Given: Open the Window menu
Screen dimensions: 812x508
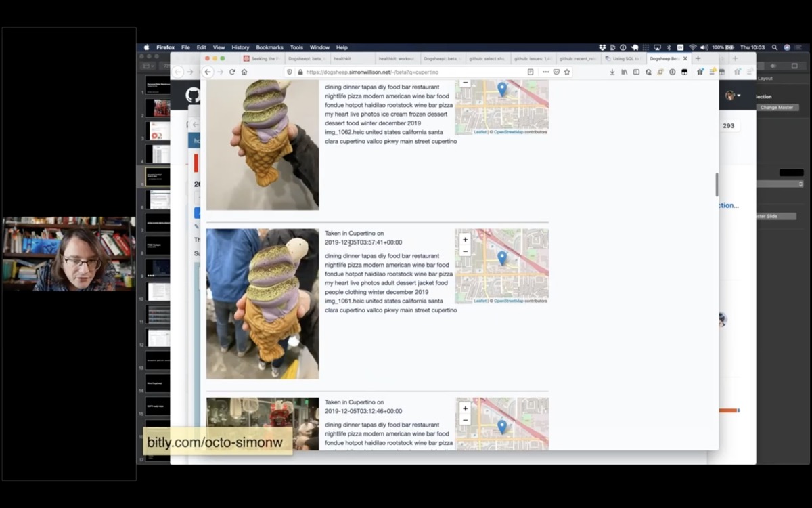Looking at the screenshot, I should pos(319,47).
